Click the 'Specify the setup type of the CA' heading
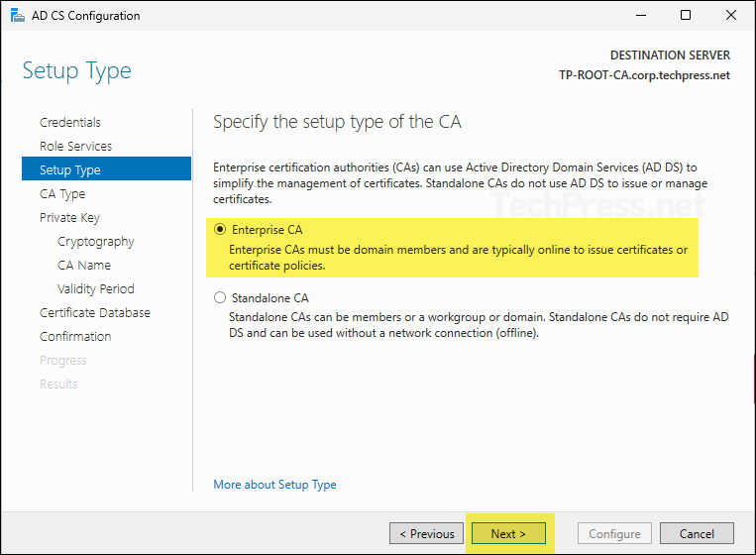The width and height of the screenshot is (756, 555). [337, 122]
